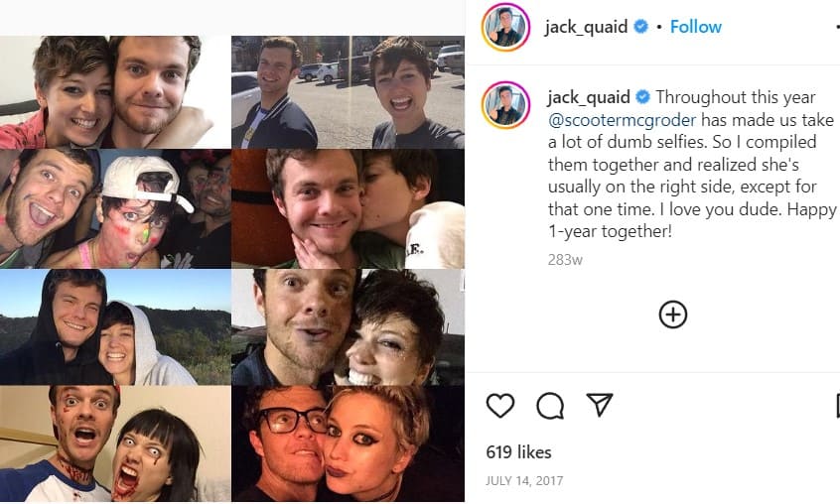Share post via paper plane icon
Screen dimensions: 840x504
point(600,405)
